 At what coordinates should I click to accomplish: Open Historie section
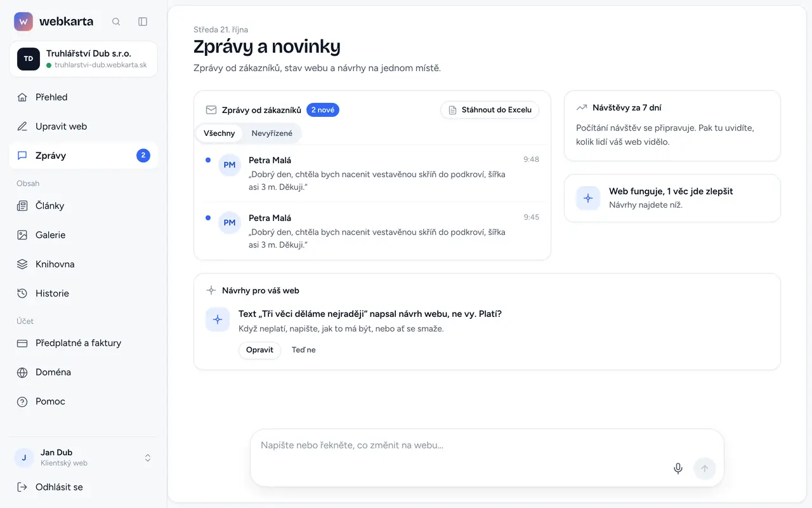pos(83,293)
